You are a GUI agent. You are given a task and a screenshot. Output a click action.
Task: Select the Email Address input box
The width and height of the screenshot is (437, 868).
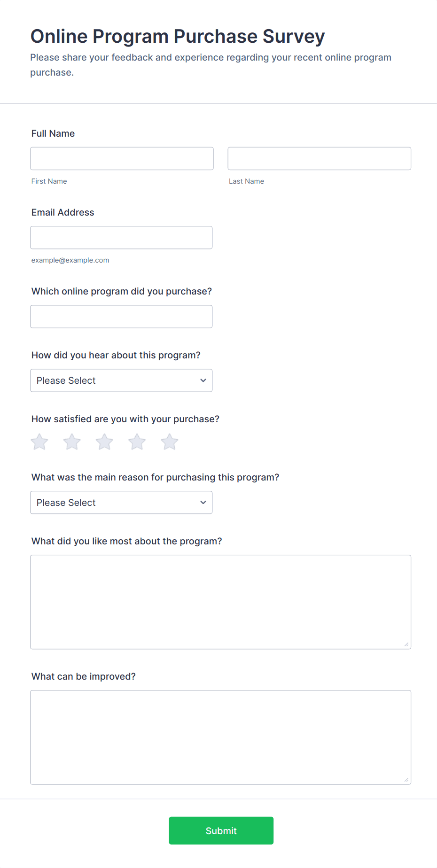(121, 238)
